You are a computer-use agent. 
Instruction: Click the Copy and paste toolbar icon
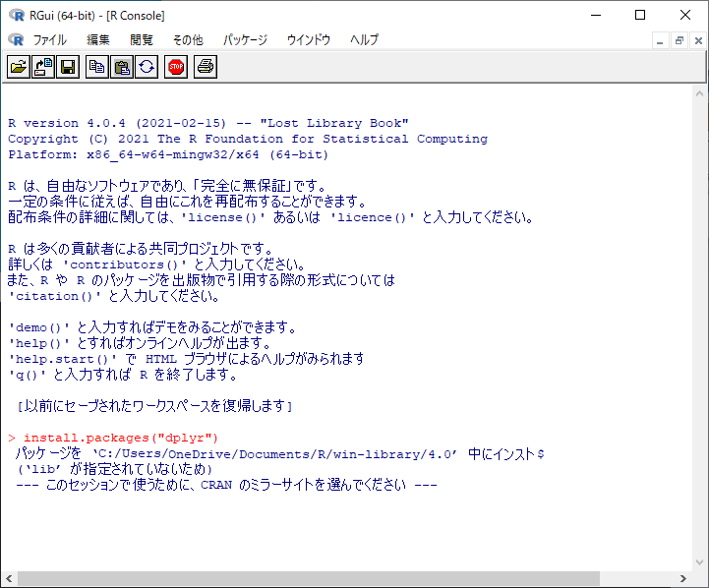click(147, 67)
